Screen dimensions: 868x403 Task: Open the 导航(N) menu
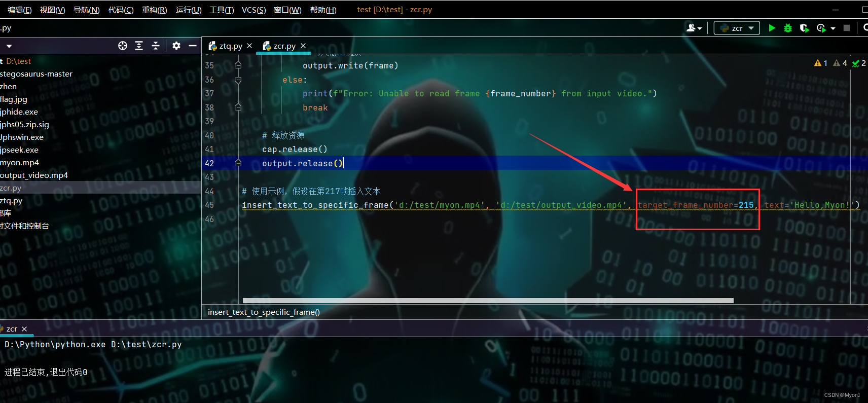pos(87,10)
